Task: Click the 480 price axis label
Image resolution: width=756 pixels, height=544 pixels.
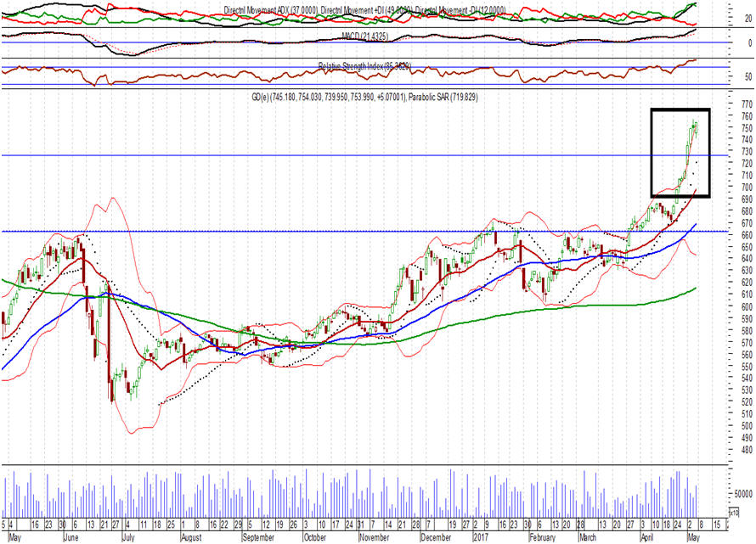Action: [x=747, y=450]
